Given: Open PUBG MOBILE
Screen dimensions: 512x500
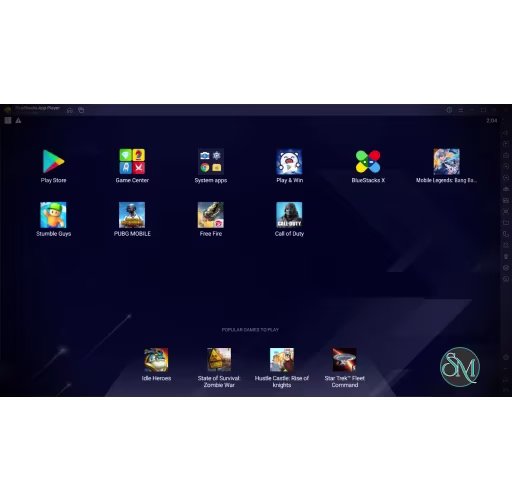Looking at the screenshot, I should [x=132, y=215].
